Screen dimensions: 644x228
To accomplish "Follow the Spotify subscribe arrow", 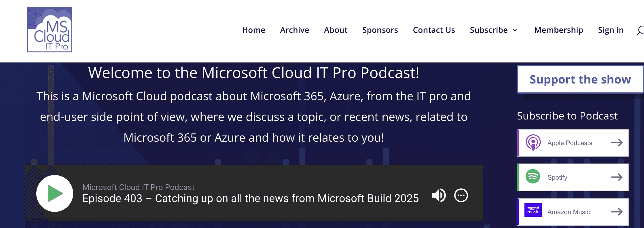I will click(617, 177).
